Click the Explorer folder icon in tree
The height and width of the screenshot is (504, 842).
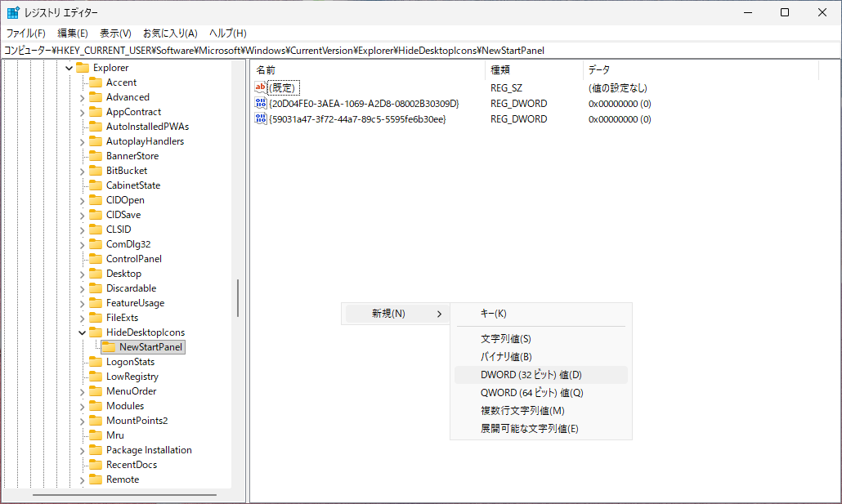point(82,68)
